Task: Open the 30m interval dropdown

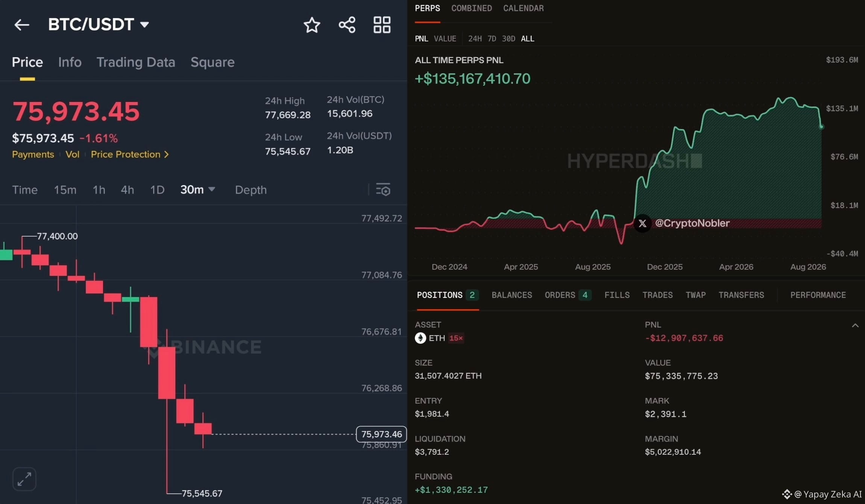Action: [197, 190]
